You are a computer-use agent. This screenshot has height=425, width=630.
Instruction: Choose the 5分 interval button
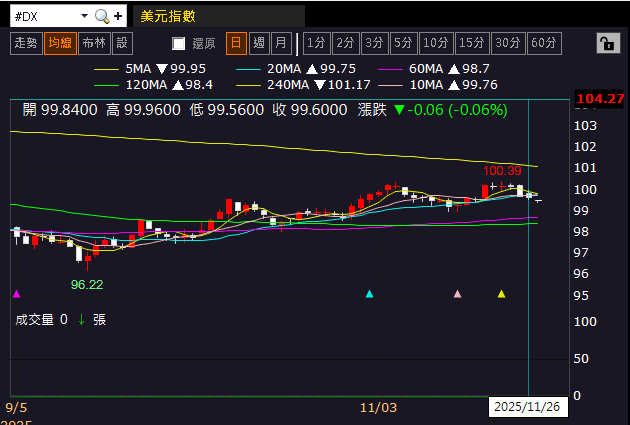point(403,43)
